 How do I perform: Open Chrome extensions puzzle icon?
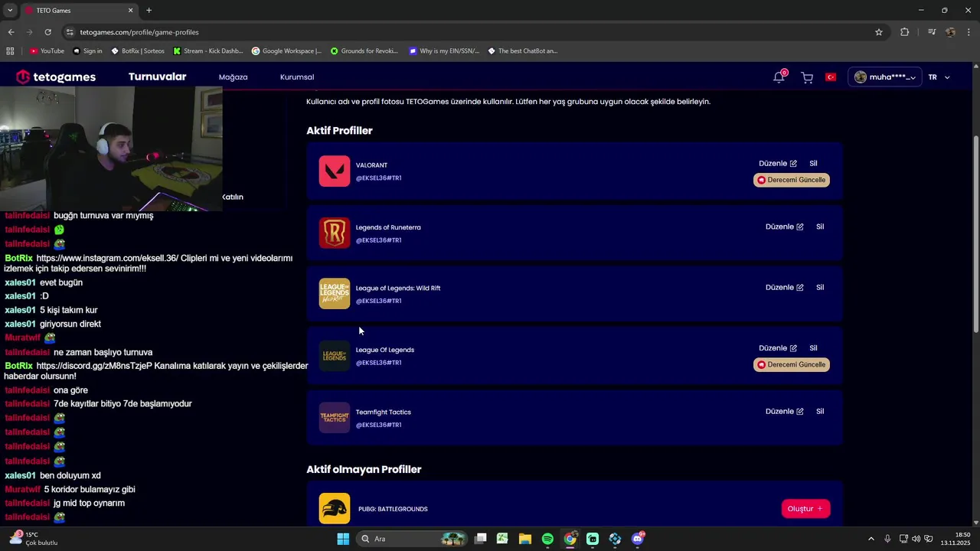[x=905, y=32]
